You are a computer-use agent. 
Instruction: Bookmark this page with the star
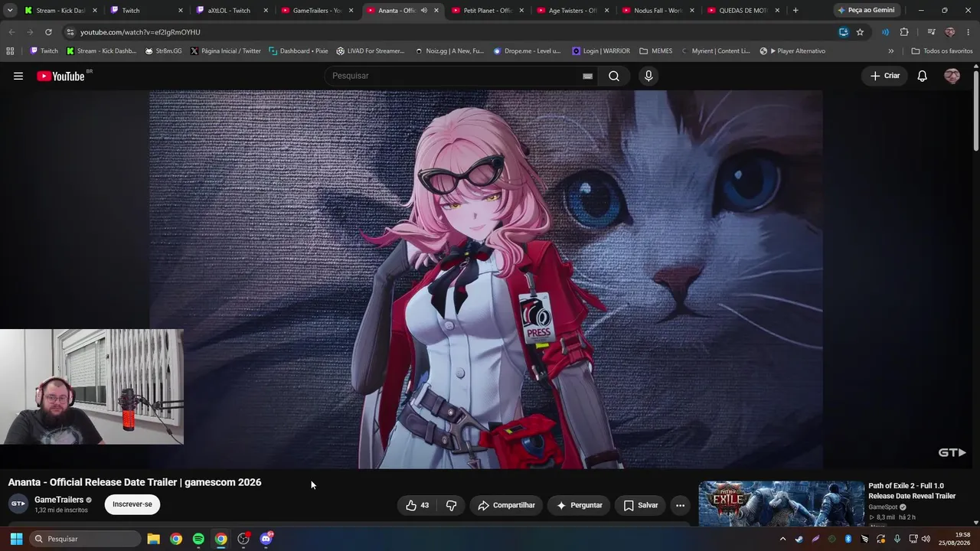[860, 32]
